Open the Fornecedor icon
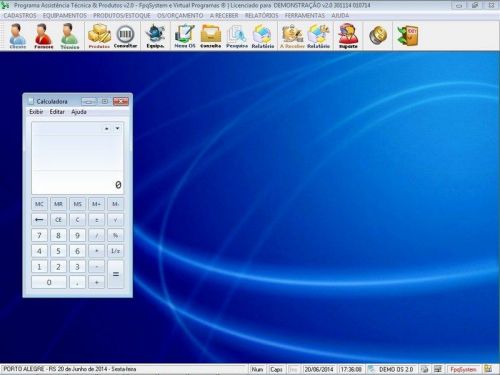 [x=44, y=36]
